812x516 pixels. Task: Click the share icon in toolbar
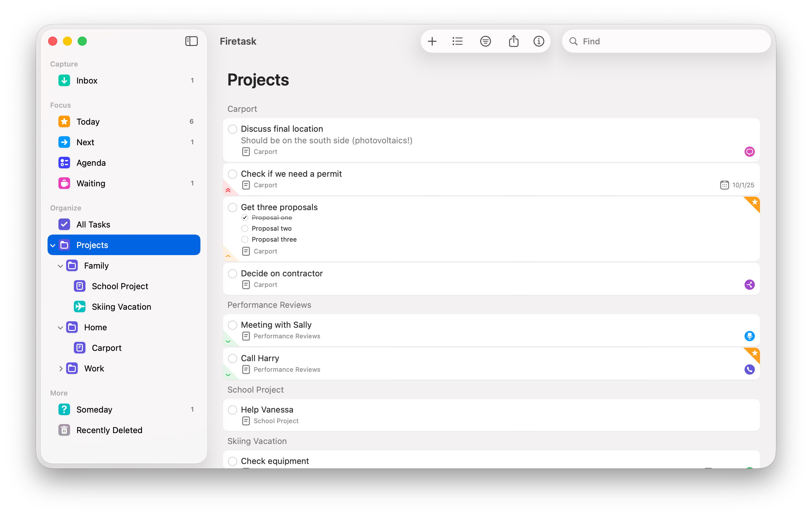coord(513,41)
